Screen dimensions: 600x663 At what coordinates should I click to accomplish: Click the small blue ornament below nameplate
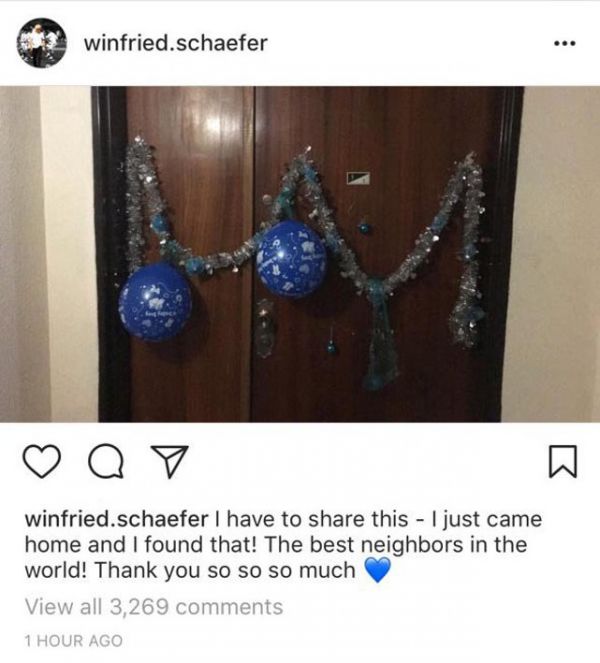pyautogui.click(x=363, y=229)
